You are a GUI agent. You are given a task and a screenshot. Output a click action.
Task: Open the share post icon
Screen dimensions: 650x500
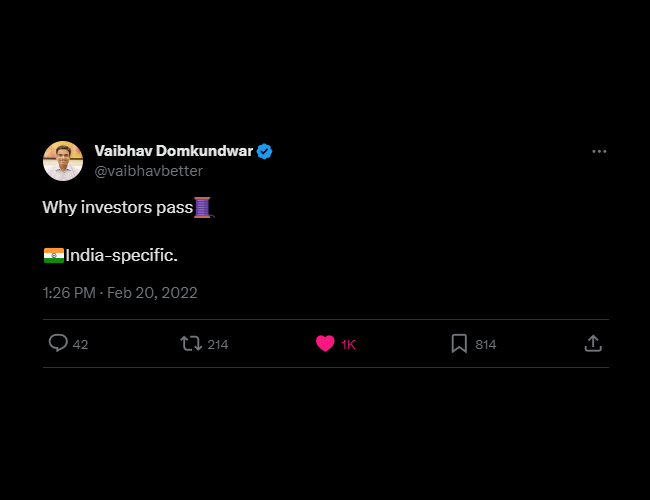[x=593, y=344]
